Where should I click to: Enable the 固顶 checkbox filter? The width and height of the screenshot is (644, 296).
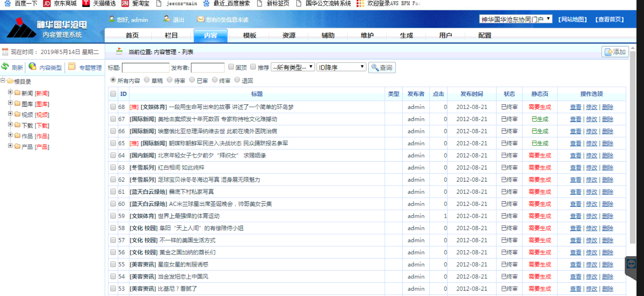coord(231,67)
